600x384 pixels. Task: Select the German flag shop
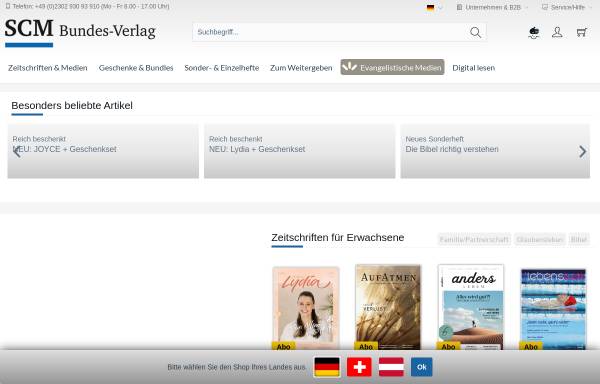327,367
